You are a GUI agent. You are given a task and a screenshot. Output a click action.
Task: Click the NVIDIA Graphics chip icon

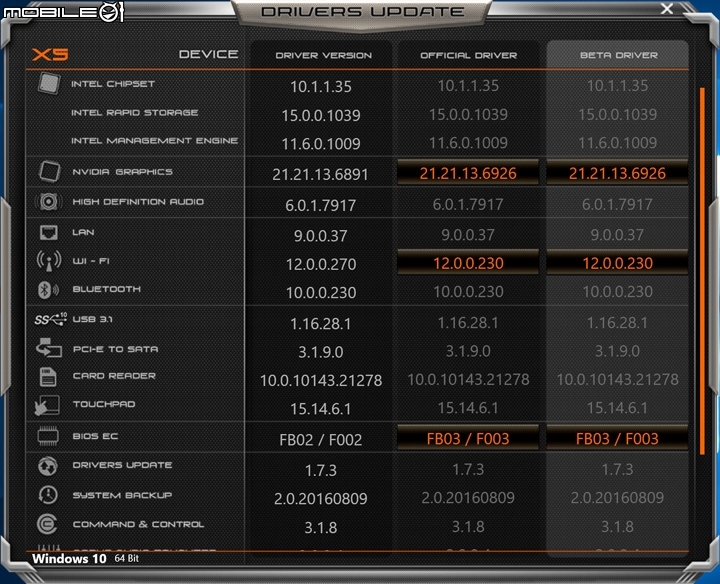(x=49, y=172)
